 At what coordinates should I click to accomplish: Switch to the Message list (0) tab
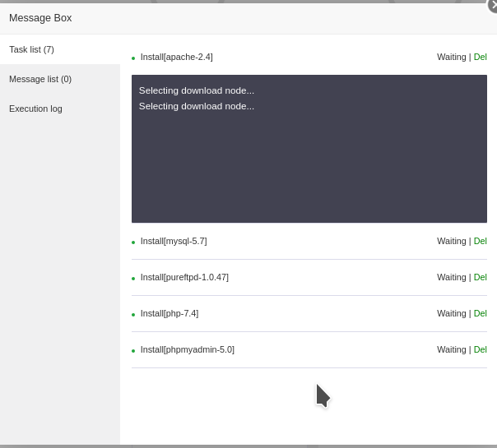60,79
